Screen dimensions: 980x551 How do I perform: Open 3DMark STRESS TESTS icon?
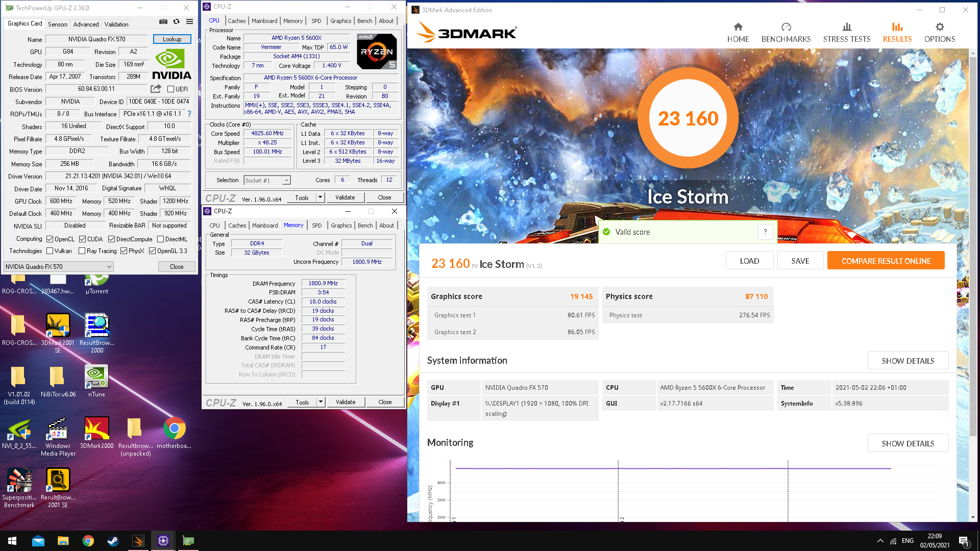coord(847,27)
